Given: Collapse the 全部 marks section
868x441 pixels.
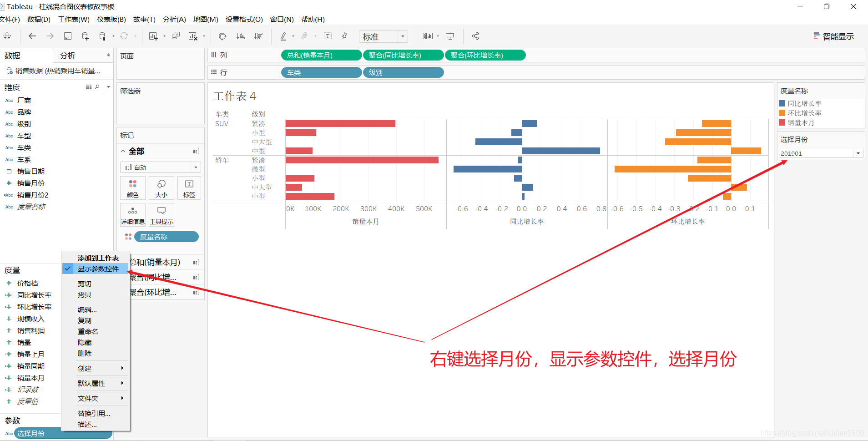Looking at the screenshot, I should (123, 151).
